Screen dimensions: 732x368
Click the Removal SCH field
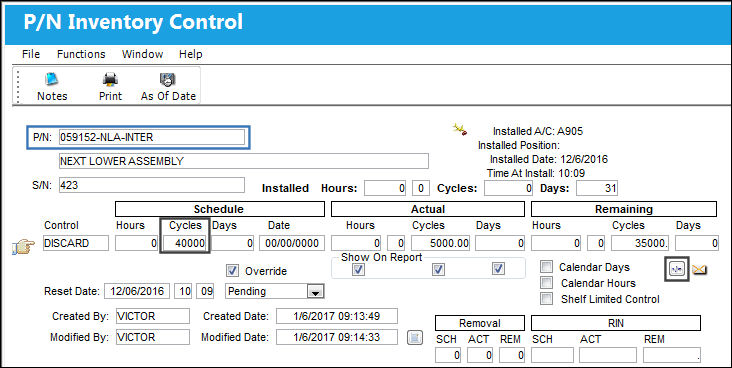click(448, 355)
